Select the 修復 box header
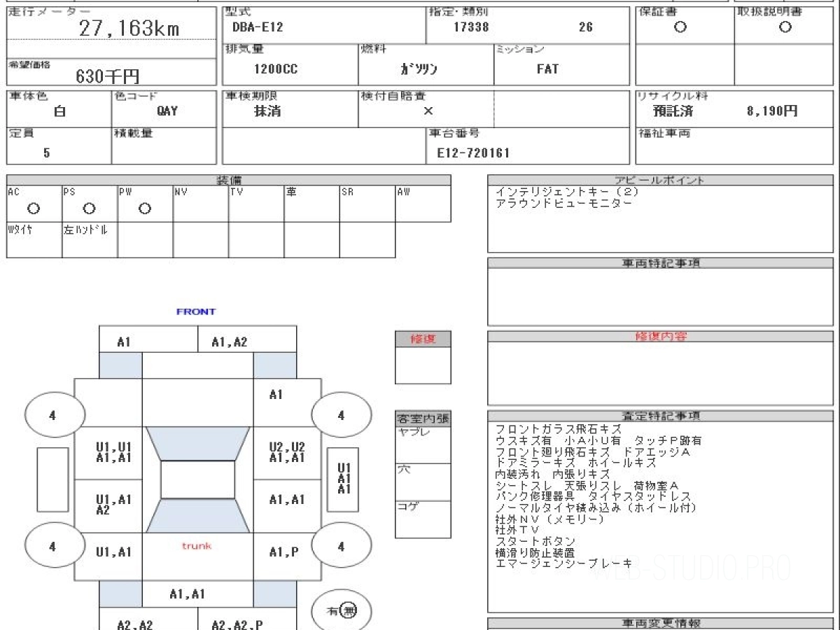The height and width of the screenshot is (630, 840). point(423,339)
